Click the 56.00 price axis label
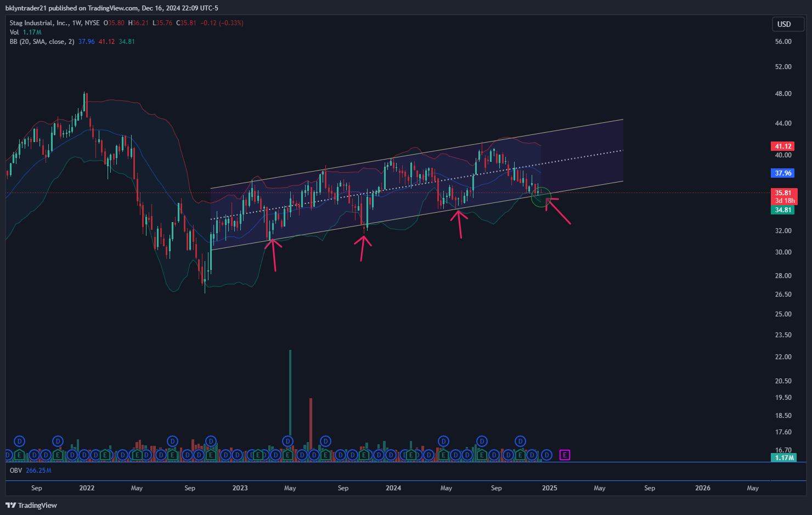 click(x=783, y=42)
